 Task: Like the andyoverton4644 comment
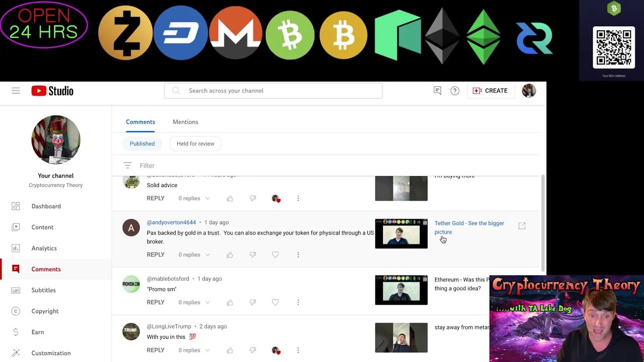tap(230, 255)
